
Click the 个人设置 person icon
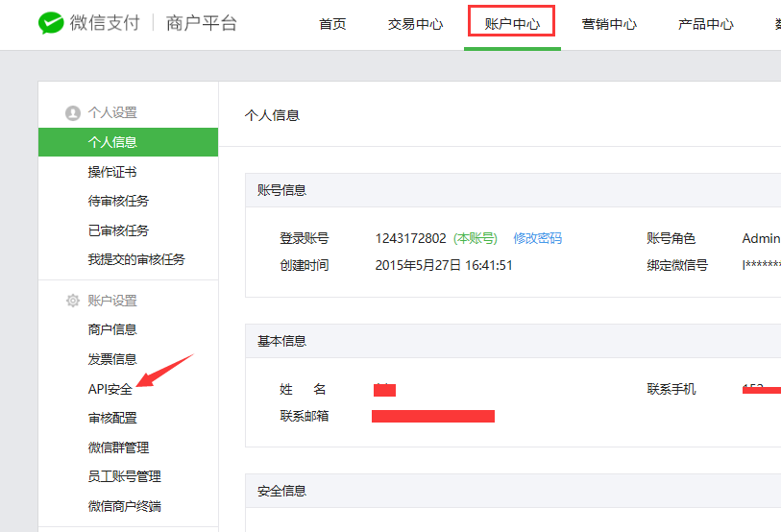(73, 112)
